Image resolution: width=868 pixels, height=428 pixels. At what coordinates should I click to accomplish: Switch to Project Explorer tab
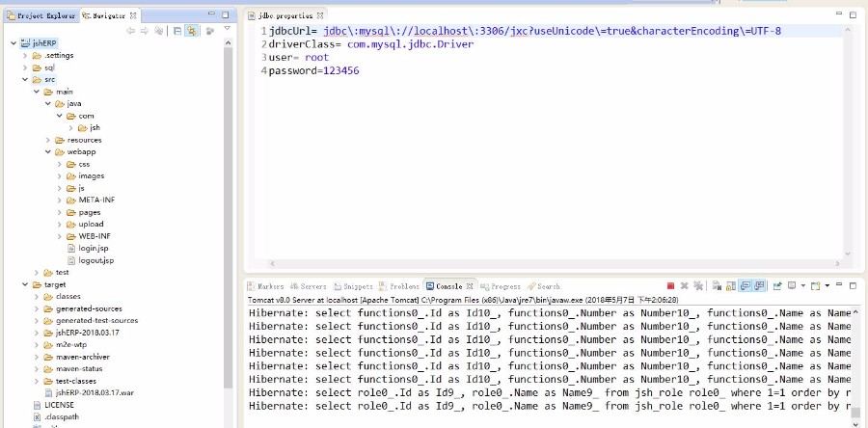pyautogui.click(x=41, y=16)
